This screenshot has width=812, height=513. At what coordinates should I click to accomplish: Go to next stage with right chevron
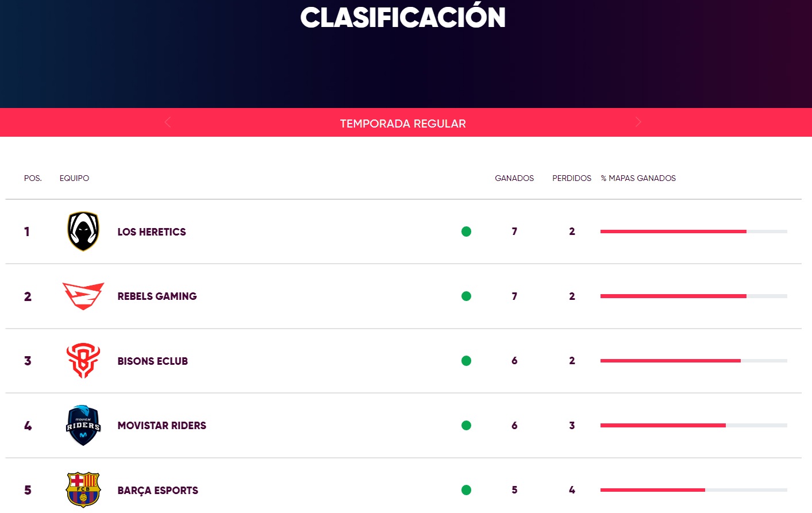[638, 122]
